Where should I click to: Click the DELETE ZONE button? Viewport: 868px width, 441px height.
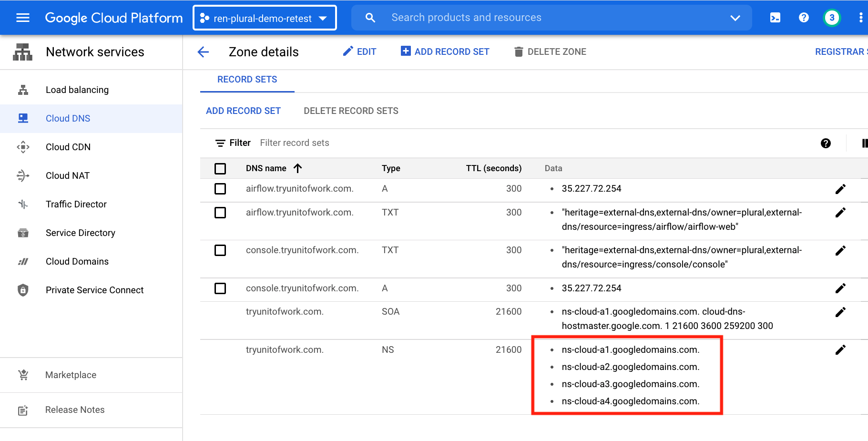[551, 51]
